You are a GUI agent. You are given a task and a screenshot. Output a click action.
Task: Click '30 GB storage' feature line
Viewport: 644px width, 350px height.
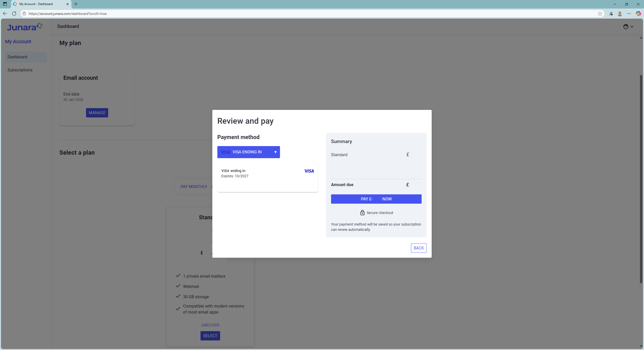point(196,297)
